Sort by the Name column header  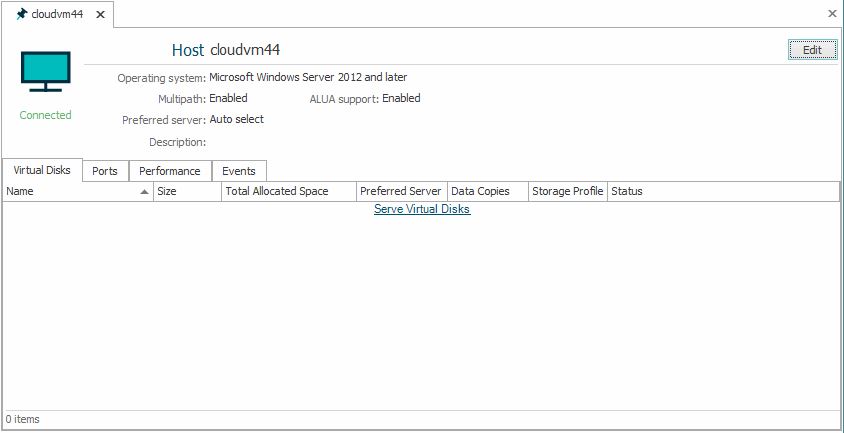click(60, 191)
